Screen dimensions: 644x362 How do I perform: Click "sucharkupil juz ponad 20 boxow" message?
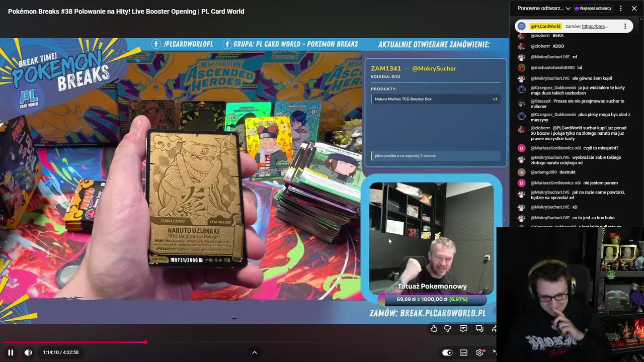pyautogui.click(x=579, y=133)
